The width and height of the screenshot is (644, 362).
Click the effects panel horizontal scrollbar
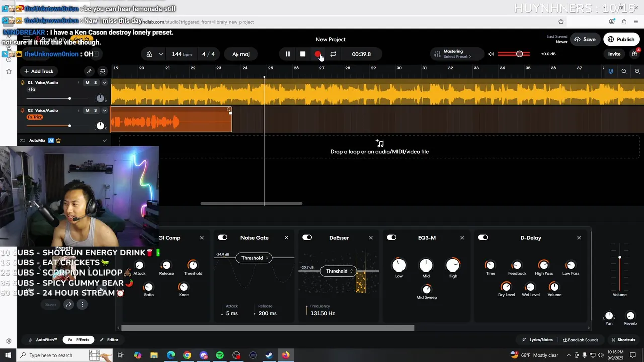268,328
